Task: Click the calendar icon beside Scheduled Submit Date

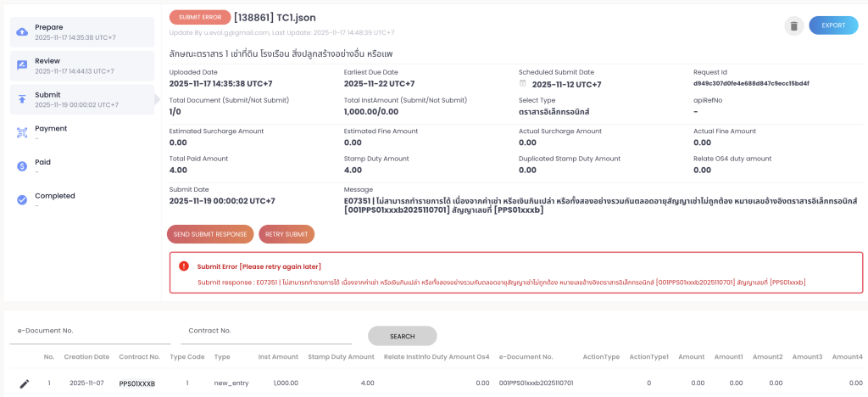Action: (x=523, y=84)
